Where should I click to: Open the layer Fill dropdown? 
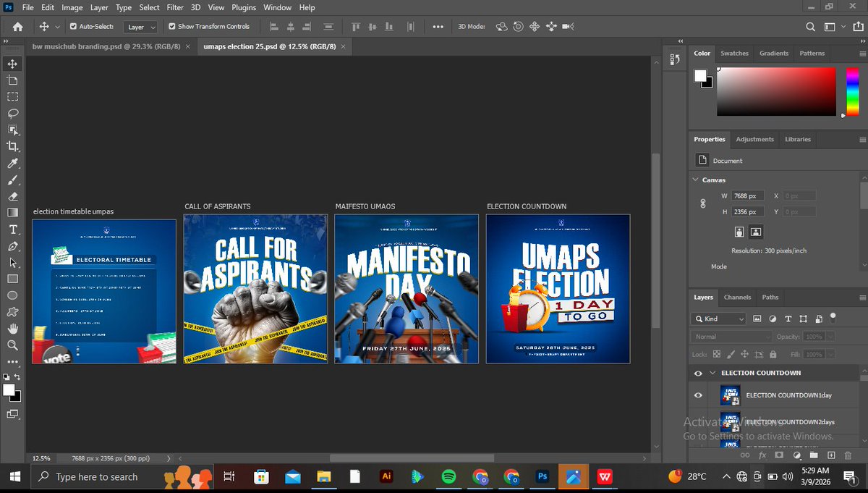point(830,355)
